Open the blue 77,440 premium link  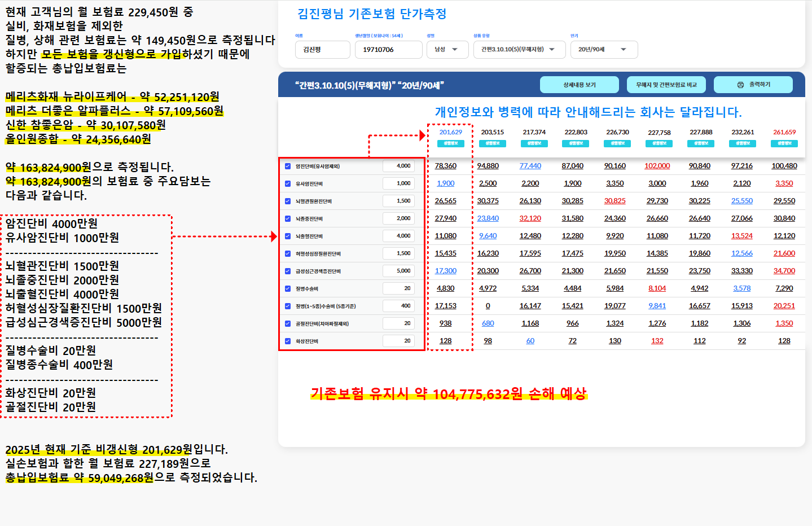(530, 166)
